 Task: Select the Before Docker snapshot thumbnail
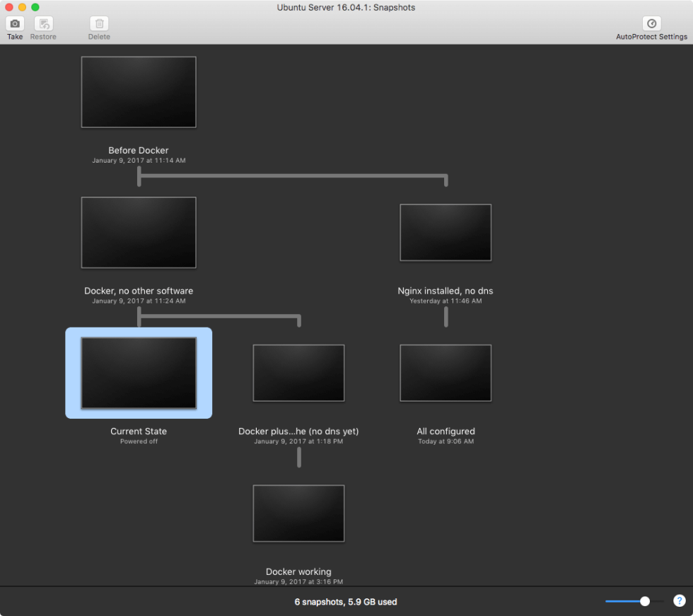139,91
